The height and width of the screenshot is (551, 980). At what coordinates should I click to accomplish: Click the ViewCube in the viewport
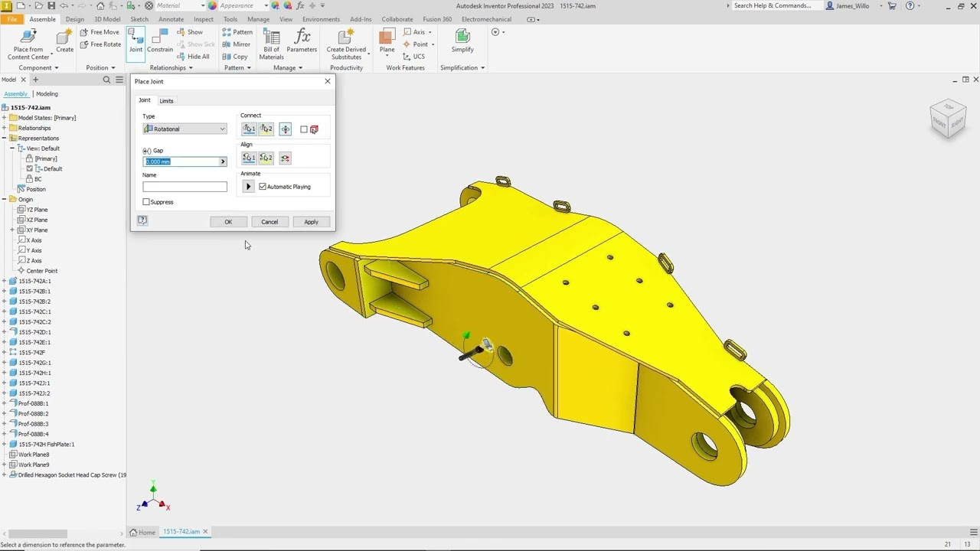point(949,119)
